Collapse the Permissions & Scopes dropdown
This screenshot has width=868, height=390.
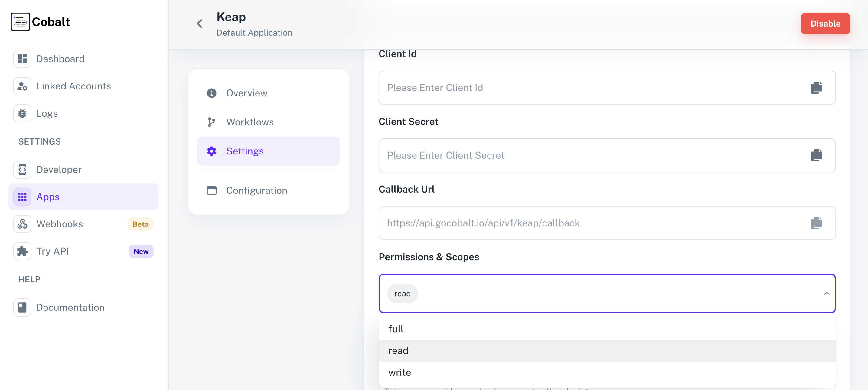tap(827, 293)
